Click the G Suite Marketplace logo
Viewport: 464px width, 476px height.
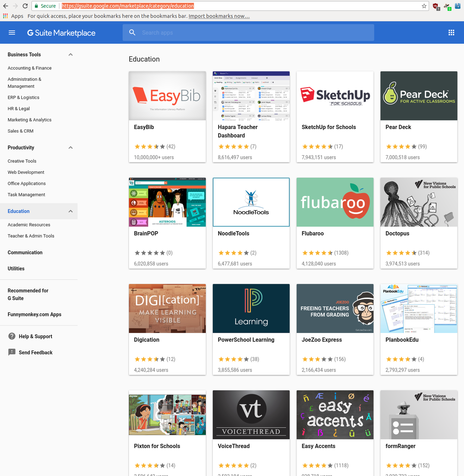pos(61,33)
